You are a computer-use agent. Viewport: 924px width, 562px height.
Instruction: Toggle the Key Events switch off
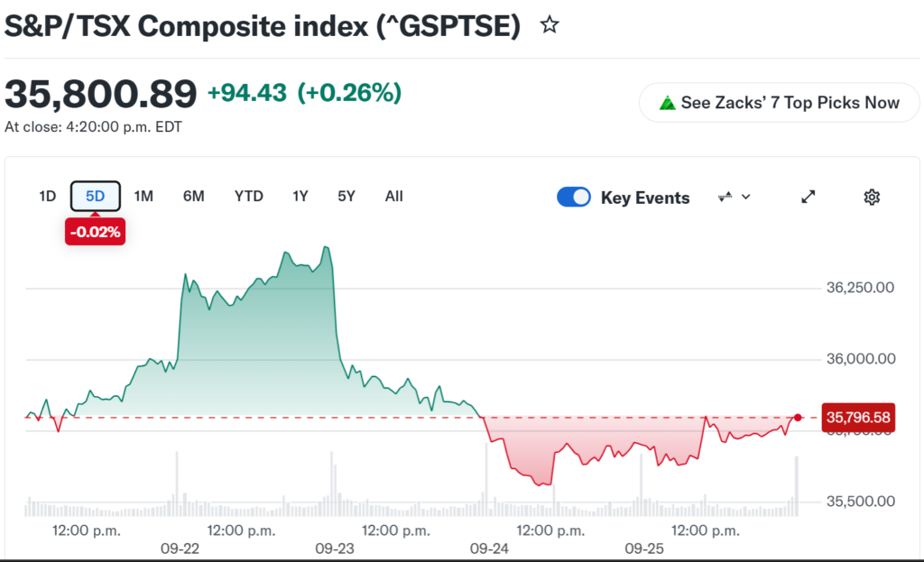573,197
